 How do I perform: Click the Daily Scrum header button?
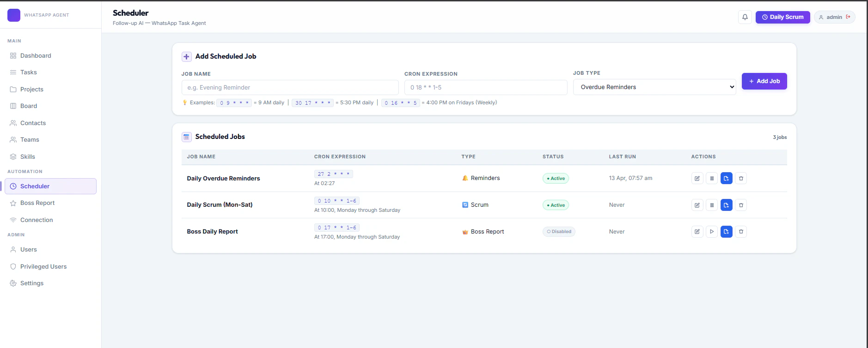tap(783, 17)
